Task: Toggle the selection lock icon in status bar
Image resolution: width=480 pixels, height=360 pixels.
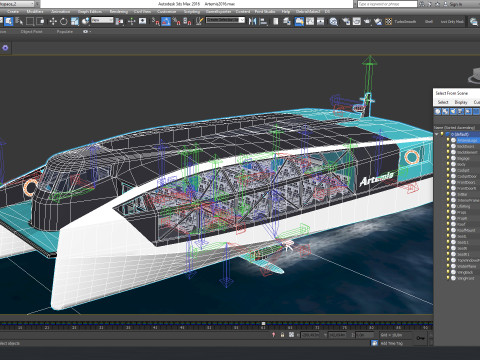Action: point(283,335)
